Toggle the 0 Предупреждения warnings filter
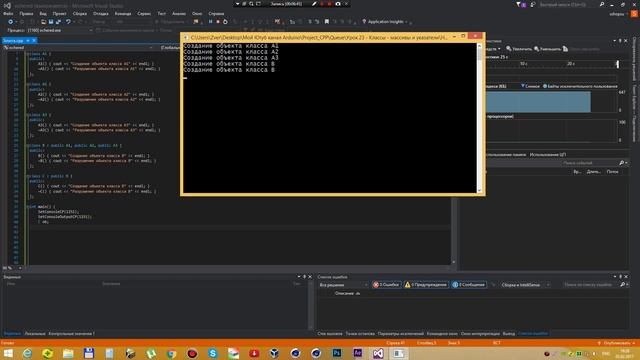The image size is (640, 360). click(426, 284)
